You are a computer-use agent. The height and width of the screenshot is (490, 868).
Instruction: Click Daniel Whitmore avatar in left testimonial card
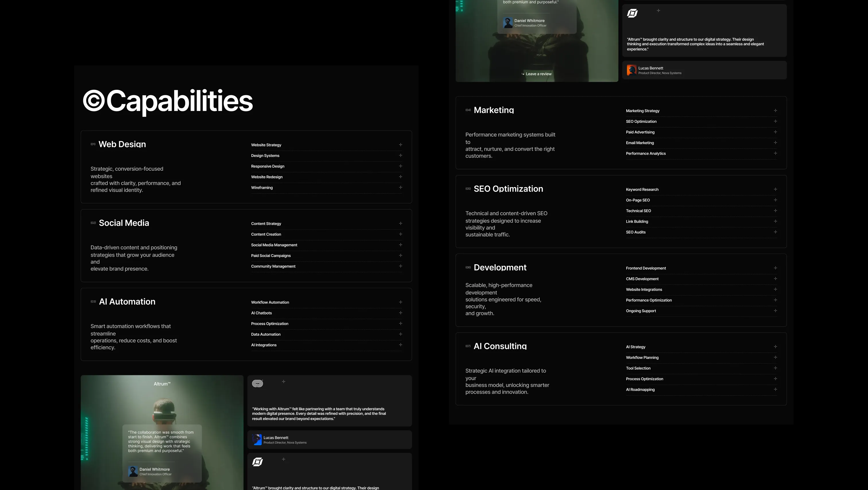point(133,471)
